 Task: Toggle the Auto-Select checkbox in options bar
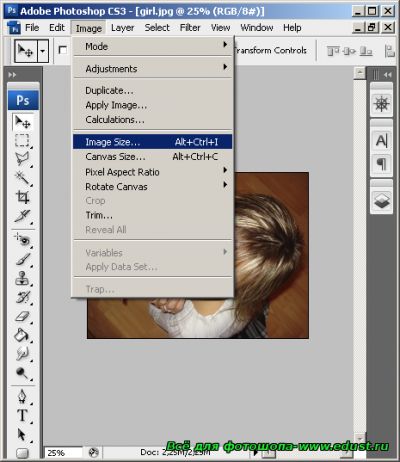click(x=62, y=50)
